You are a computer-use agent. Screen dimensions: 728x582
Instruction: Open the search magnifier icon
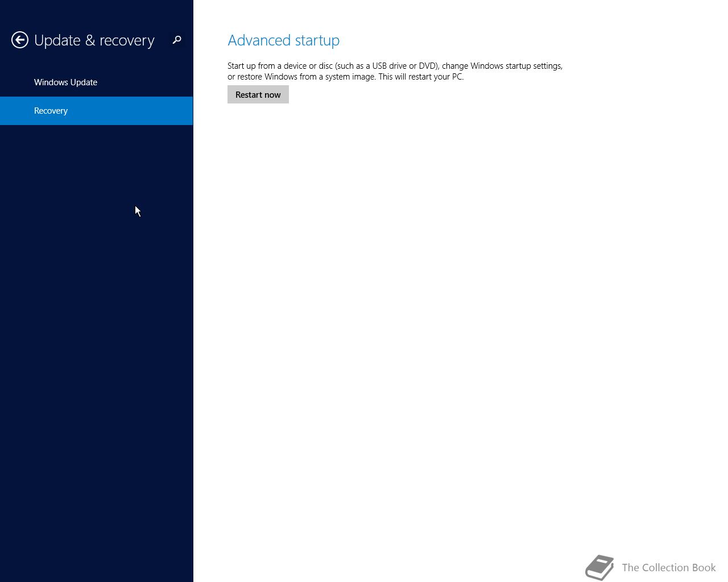[177, 40]
